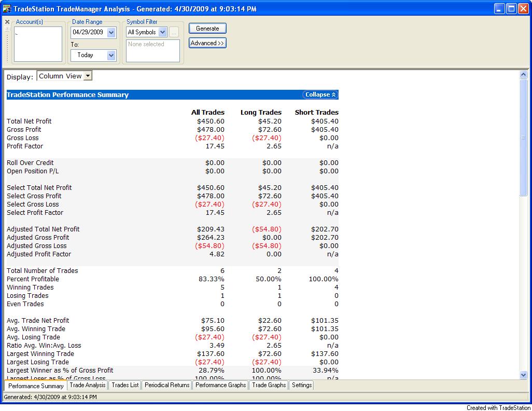The image size is (532, 411).
Task: Open the Settings tab
Action: [302, 385]
